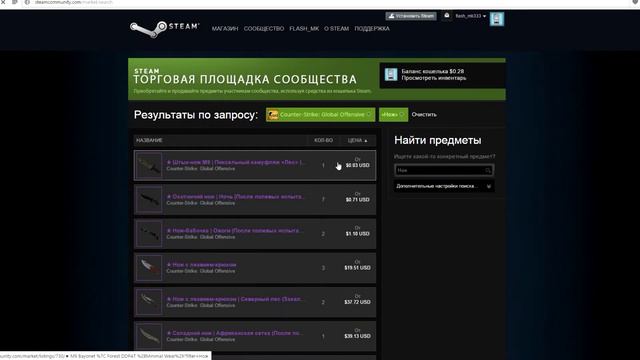This screenshot has width=640, height=360.
Task: Remove the Counter-Strike: Global Offensive filter
Action: click(x=369, y=115)
